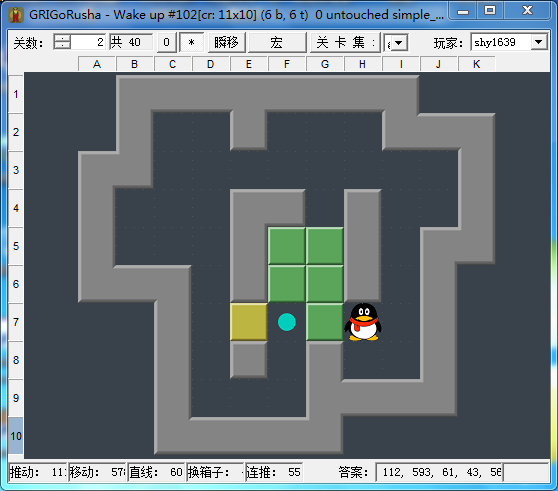Select the green box beside the penguin
This screenshot has height=491, width=558.
coord(325,322)
